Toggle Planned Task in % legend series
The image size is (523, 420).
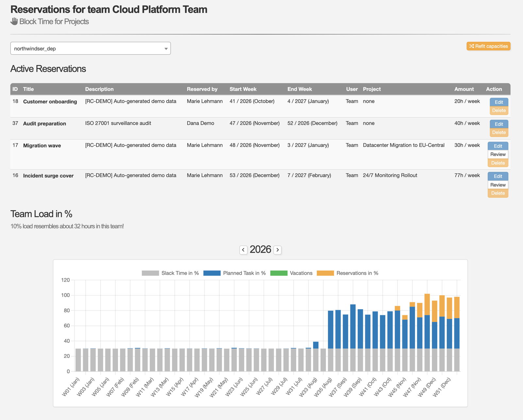[234, 273]
